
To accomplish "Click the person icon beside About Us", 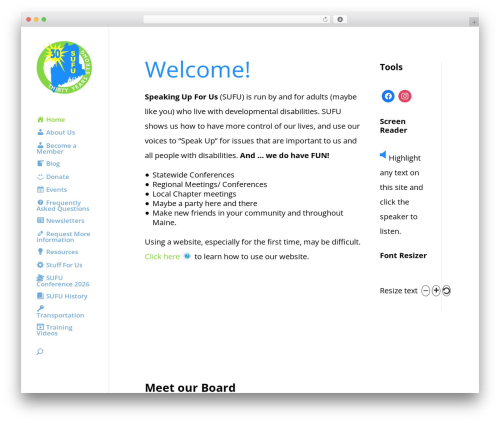I will (x=40, y=132).
